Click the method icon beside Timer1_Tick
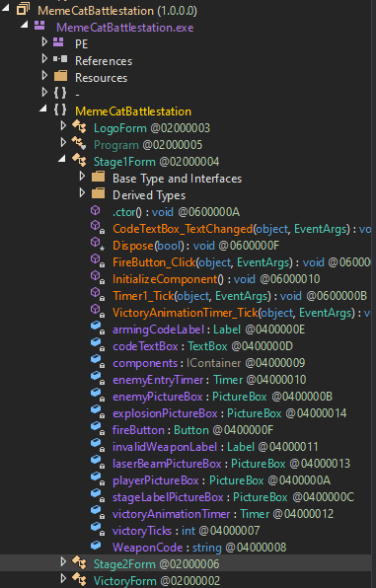This screenshot has width=376, height=588. pyautogui.click(x=97, y=294)
